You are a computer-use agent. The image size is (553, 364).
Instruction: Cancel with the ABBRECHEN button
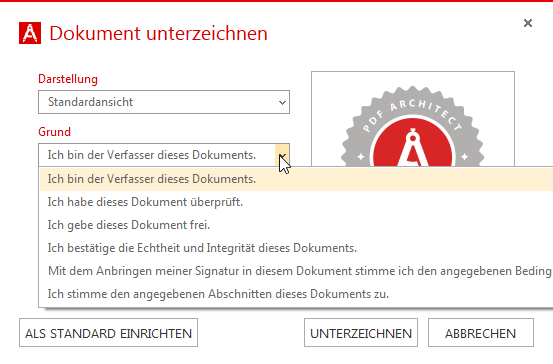(x=481, y=333)
